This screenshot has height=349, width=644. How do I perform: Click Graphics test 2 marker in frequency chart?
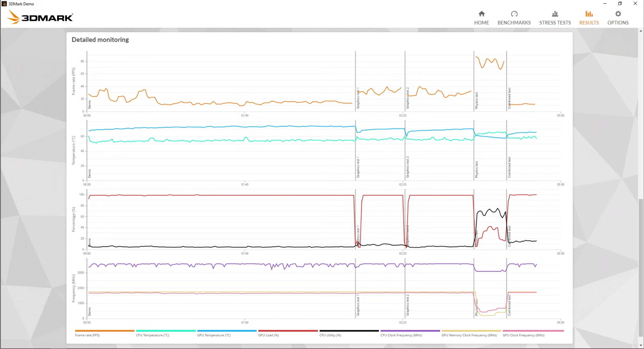(x=408, y=305)
